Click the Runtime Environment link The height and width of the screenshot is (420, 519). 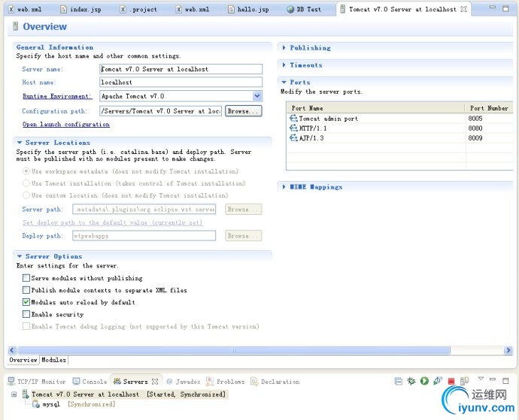pyautogui.click(x=57, y=96)
